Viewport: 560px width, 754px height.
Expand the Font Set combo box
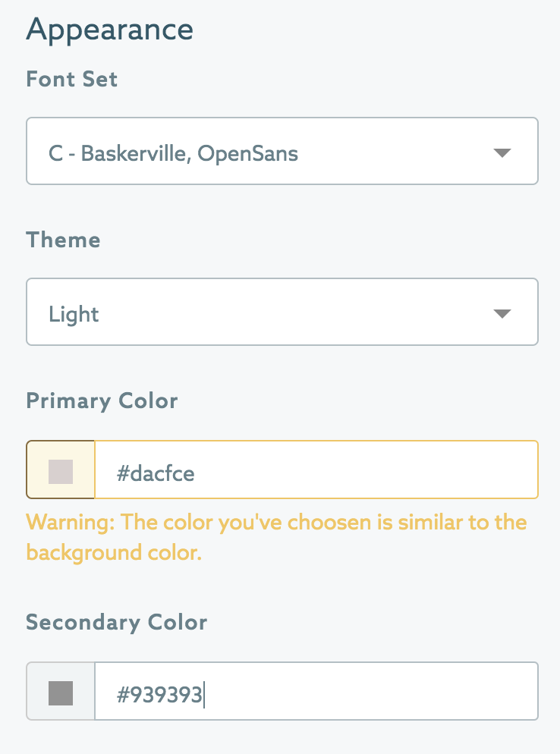coord(282,151)
